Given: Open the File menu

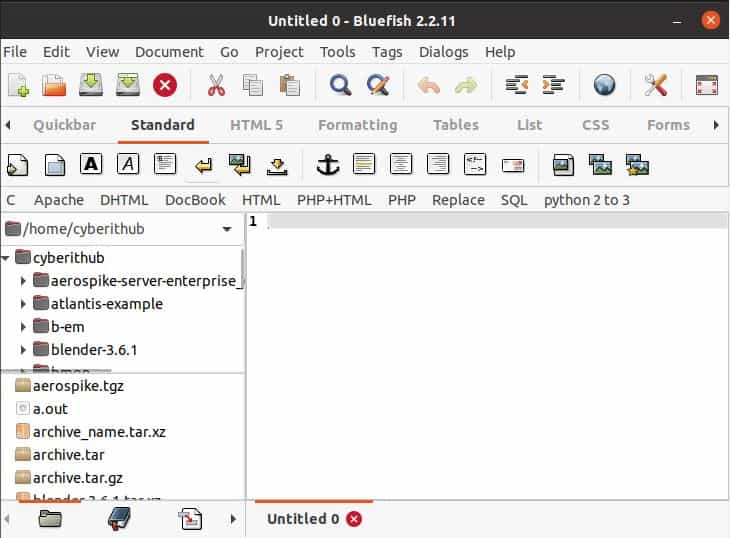Looking at the screenshot, I should click(x=15, y=52).
